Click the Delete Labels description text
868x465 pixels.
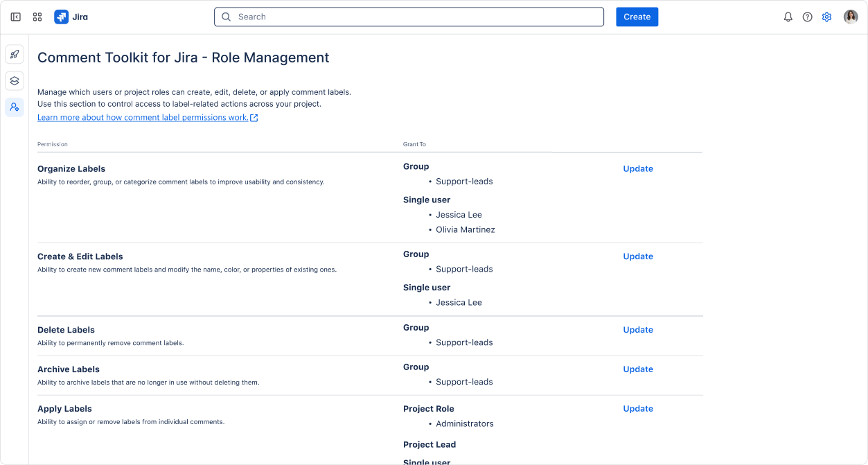click(111, 343)
